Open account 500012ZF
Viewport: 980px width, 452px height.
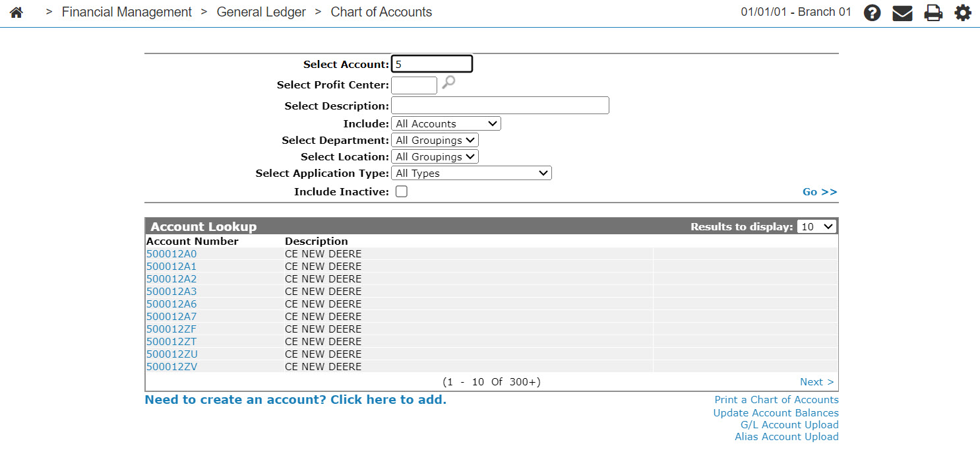pos(171,329)
